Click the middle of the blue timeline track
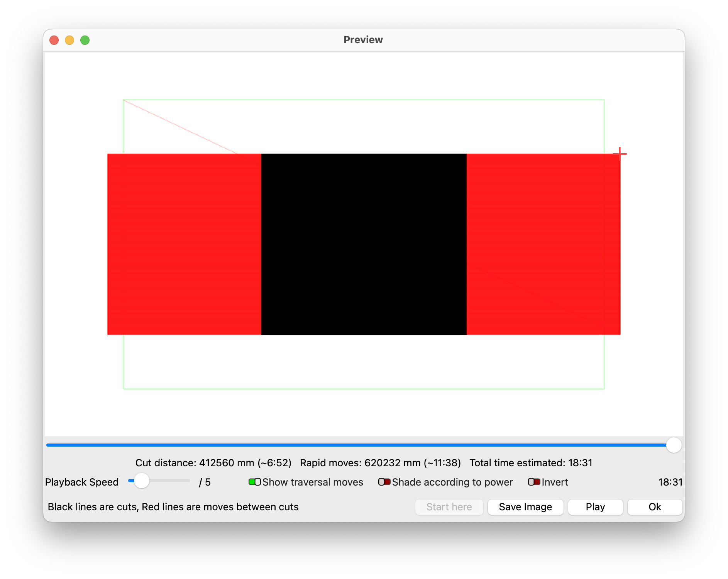Image resolution: width=728 pixels, height=579 pixels. 359,445
